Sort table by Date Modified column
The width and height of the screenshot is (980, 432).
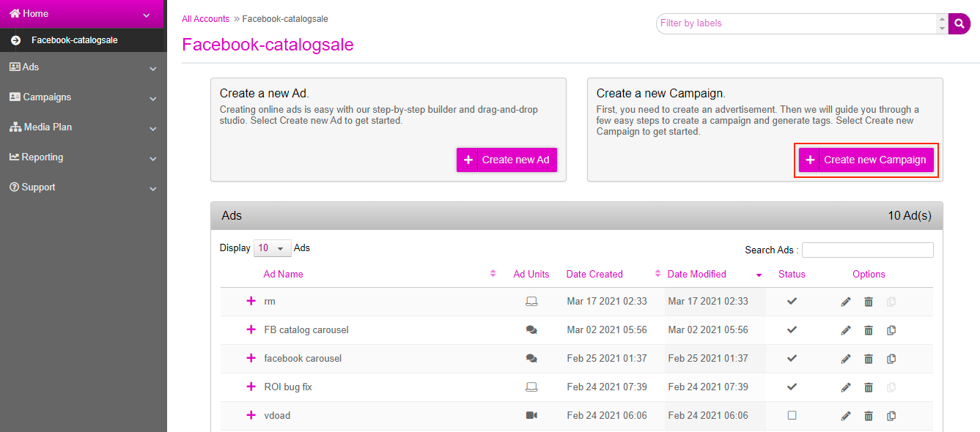click(x=696, y=275)
